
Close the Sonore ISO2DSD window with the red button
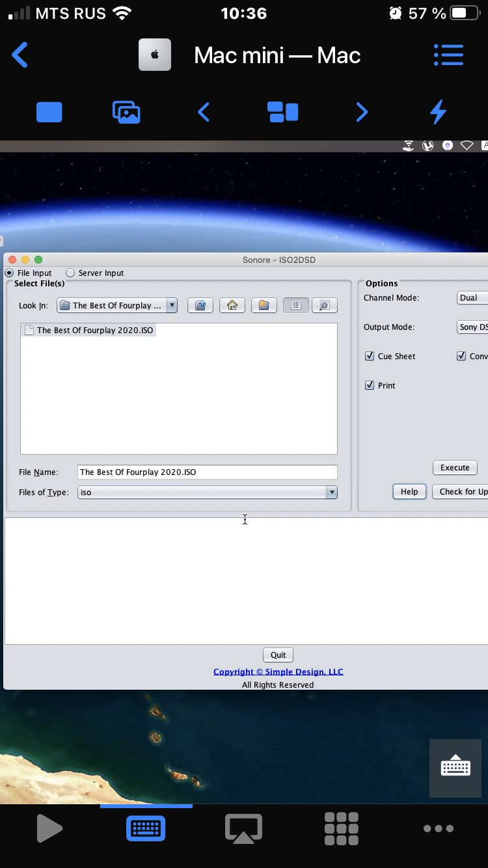[x=12, y=260]
